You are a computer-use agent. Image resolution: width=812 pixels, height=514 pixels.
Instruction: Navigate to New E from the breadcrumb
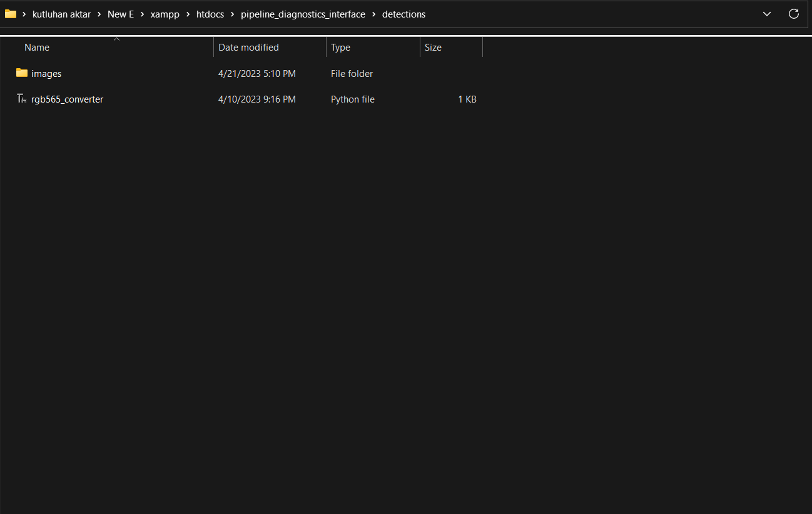pyautogui.click(x=121, y=14)
